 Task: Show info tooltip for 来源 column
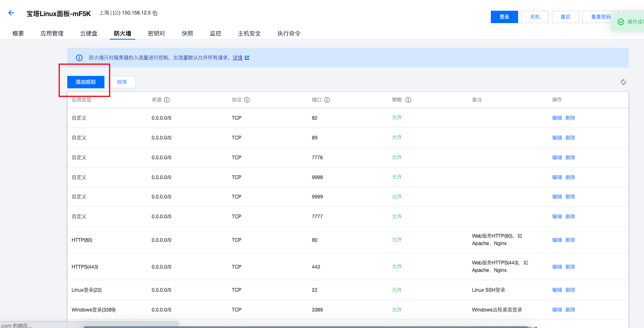point(167,100)
